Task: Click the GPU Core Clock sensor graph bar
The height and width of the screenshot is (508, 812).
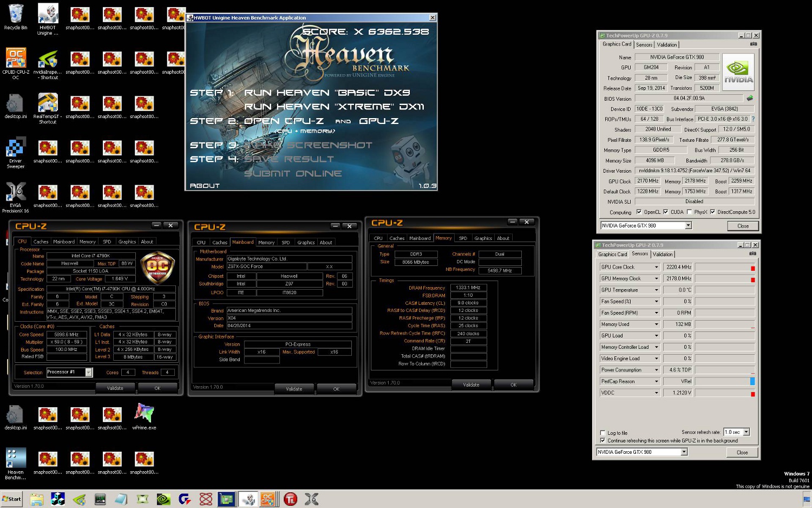Action: pyautogui.click(x=725, y=267)
